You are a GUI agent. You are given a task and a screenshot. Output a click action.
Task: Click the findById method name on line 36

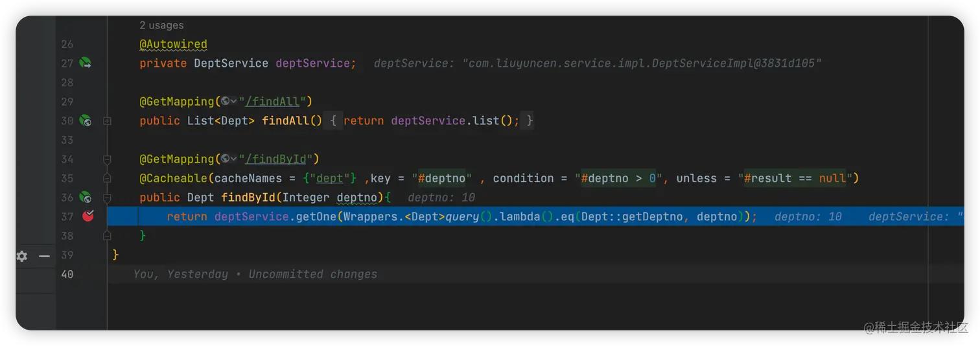click(248, 198)
